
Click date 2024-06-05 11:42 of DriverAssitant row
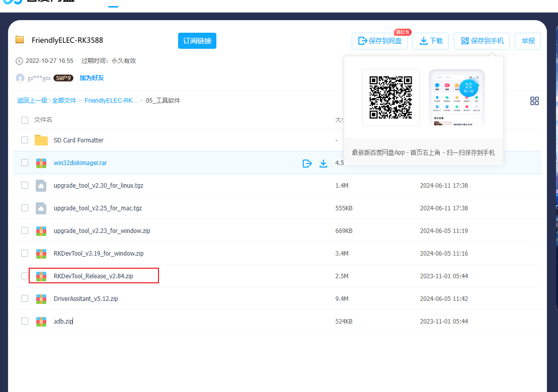pos(444,299)
